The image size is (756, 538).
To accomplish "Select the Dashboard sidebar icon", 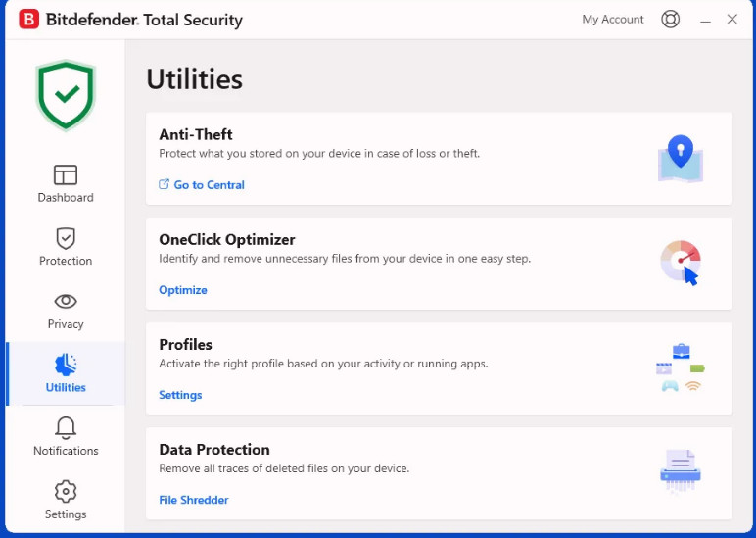I will 66,174.
